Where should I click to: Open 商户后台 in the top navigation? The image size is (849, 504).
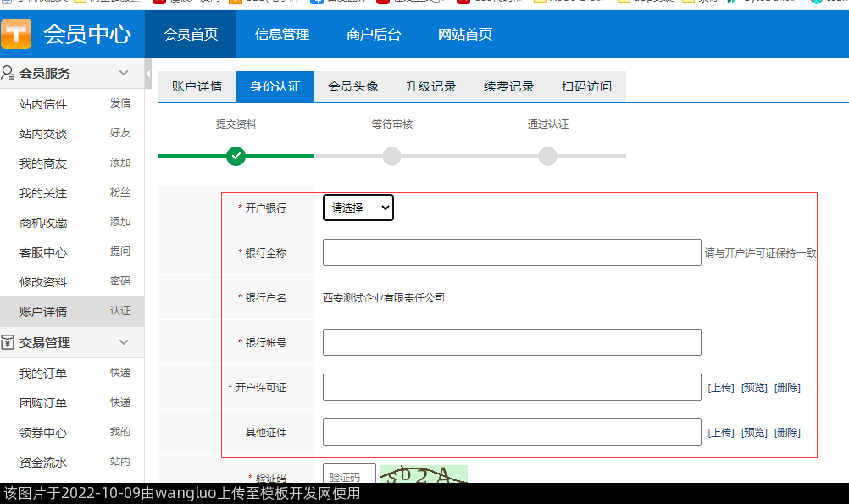374,35
